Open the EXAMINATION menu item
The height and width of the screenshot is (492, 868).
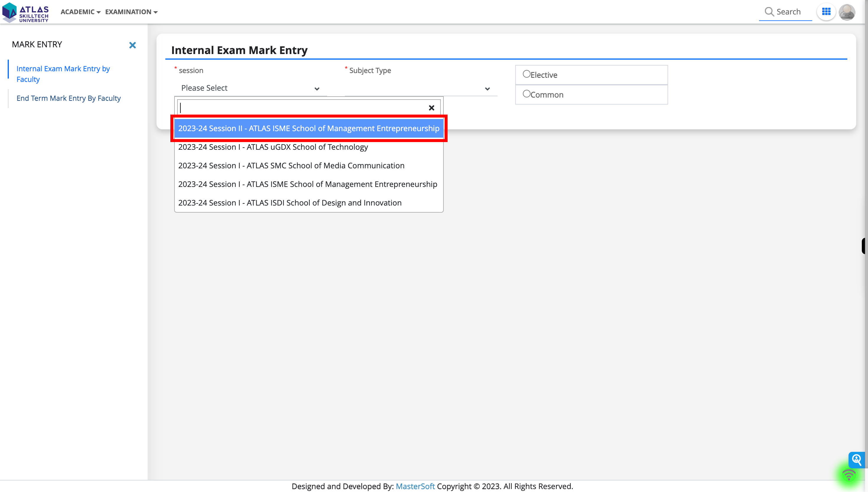click(x=128, y=11)
